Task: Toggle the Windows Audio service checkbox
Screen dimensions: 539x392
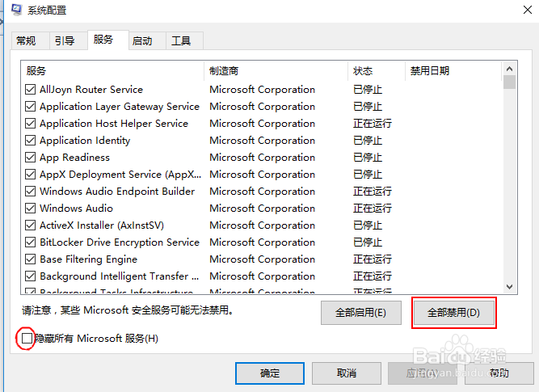Action: tap(31, 209)
